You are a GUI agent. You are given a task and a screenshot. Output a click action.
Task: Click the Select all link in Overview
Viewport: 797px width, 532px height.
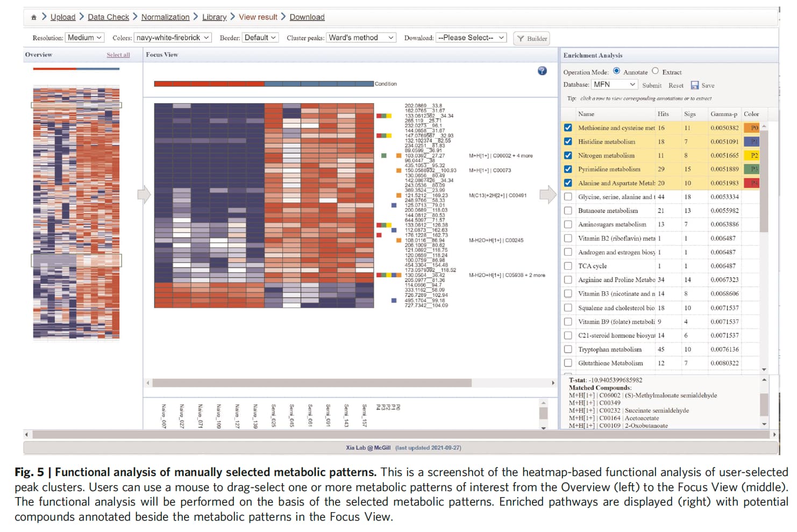tap(118, 55)
